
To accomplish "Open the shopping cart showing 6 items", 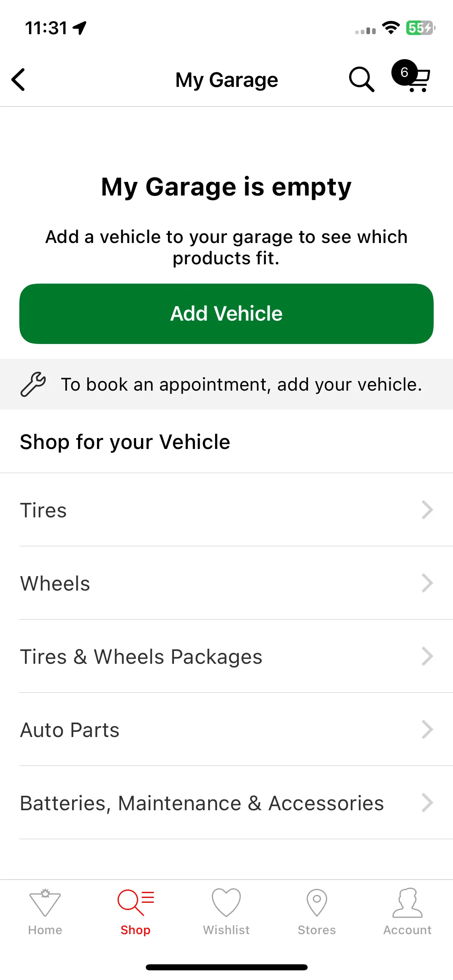I will click(412, 76).
